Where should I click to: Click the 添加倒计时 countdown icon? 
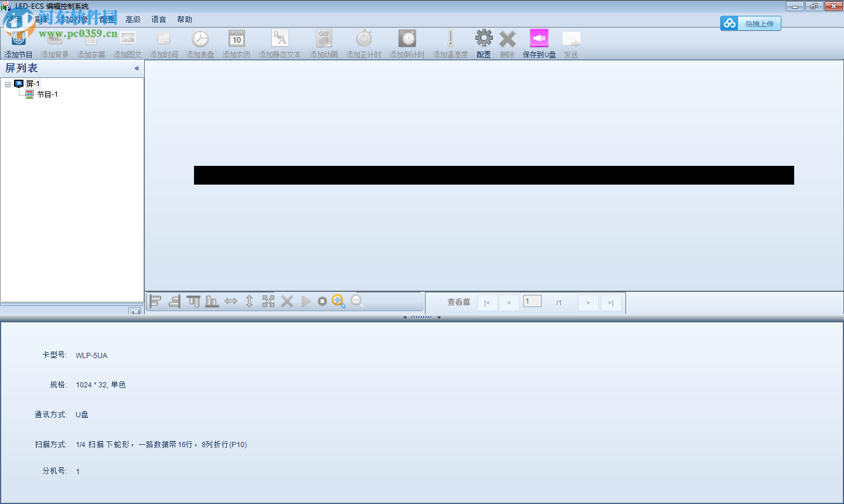pyautogui.click(x=407, y=39)
